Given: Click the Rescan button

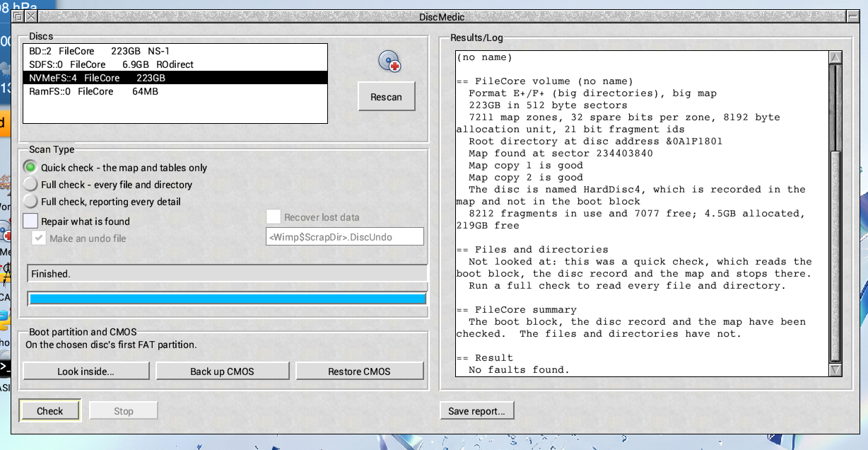Looking at the screenshot, I should coord(386,97).
